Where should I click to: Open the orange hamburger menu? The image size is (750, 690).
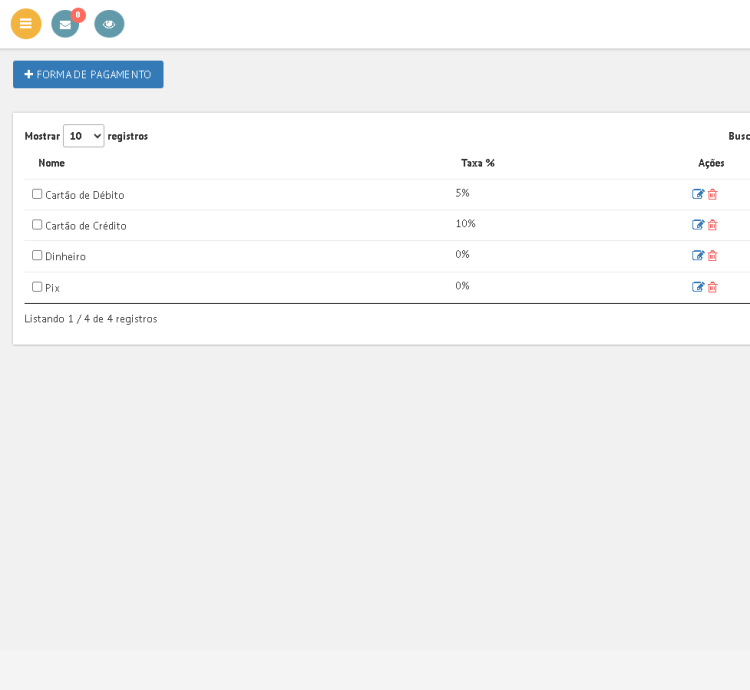pos(26,24)
